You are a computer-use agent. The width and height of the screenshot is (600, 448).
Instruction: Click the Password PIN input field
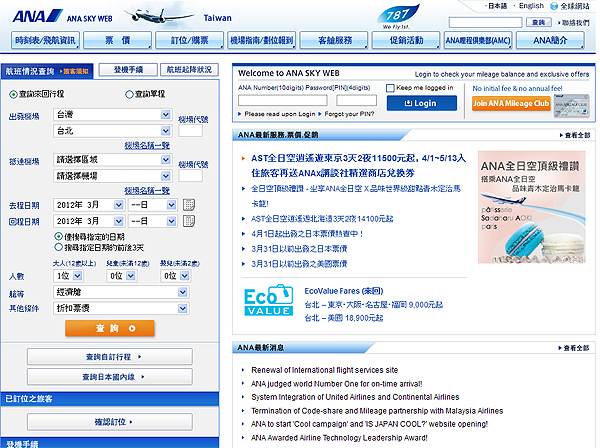pyautogui.click(x=356, y=101)
